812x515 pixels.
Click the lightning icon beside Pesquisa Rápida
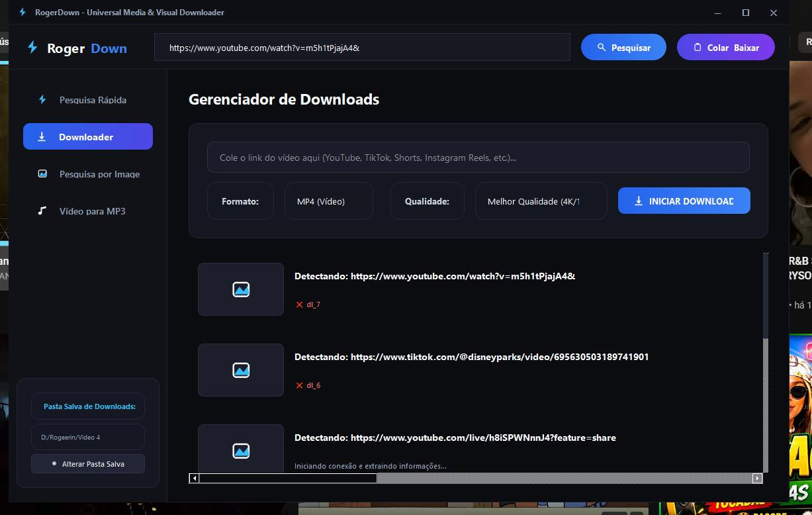click(x=42, y=100)
